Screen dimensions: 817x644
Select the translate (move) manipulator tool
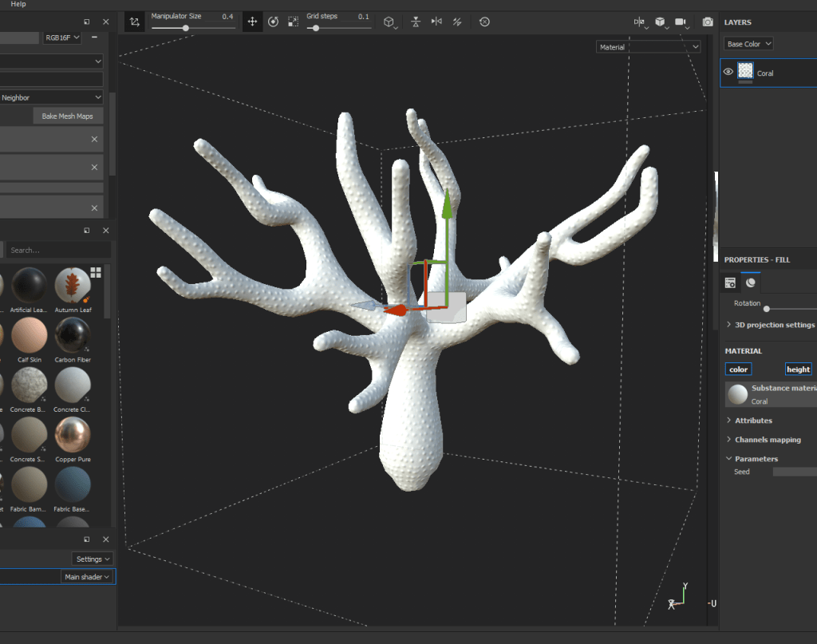point(252,22)
